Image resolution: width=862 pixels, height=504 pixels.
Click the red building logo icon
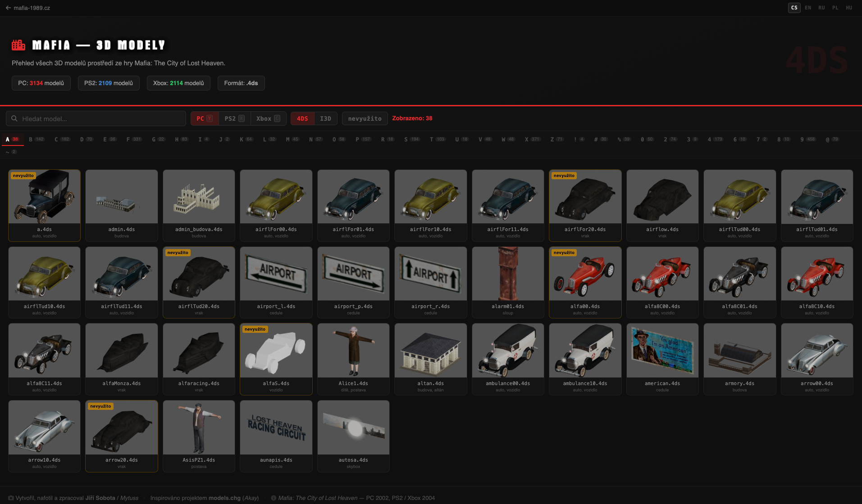18,45
